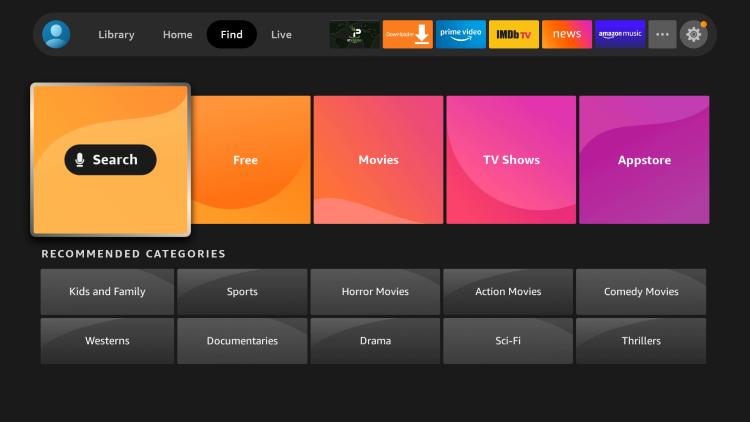Switch to the Library tab
750x422 pixels.
point(116,34)
